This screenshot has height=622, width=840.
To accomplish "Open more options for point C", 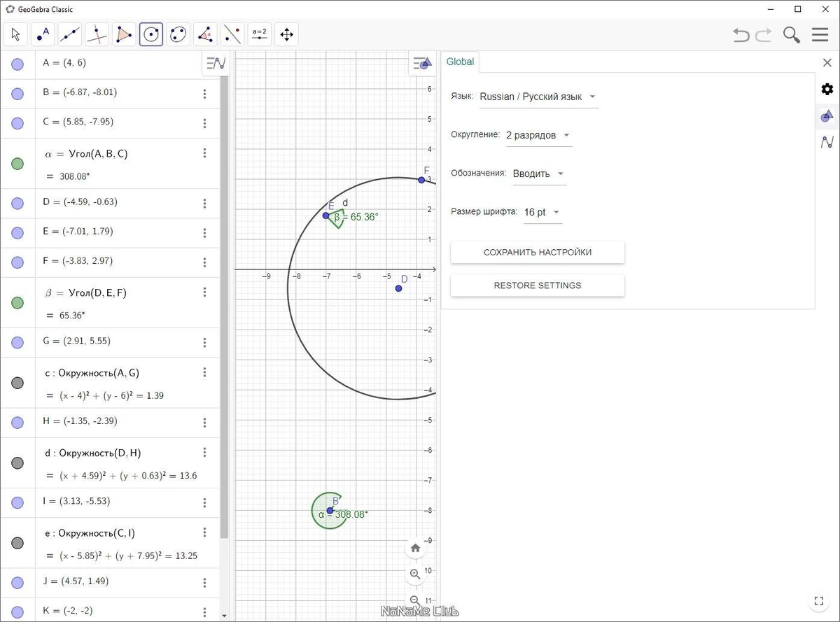I will (x=204, y=123).
